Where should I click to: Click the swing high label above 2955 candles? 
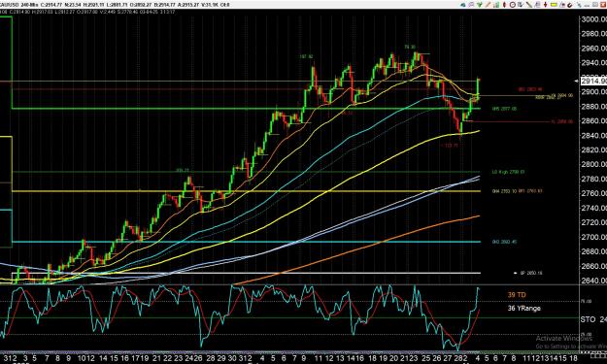(x=410, y=47)
